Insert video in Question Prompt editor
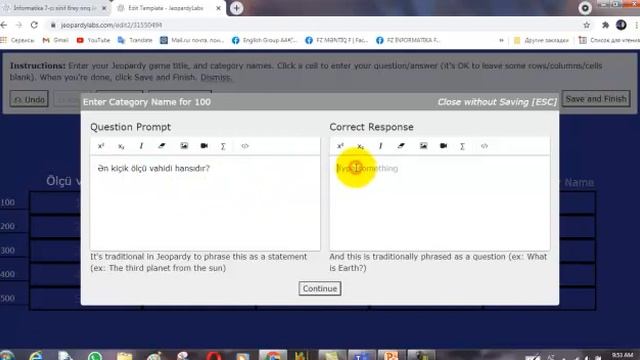640x360 pixels. [204, 146]
